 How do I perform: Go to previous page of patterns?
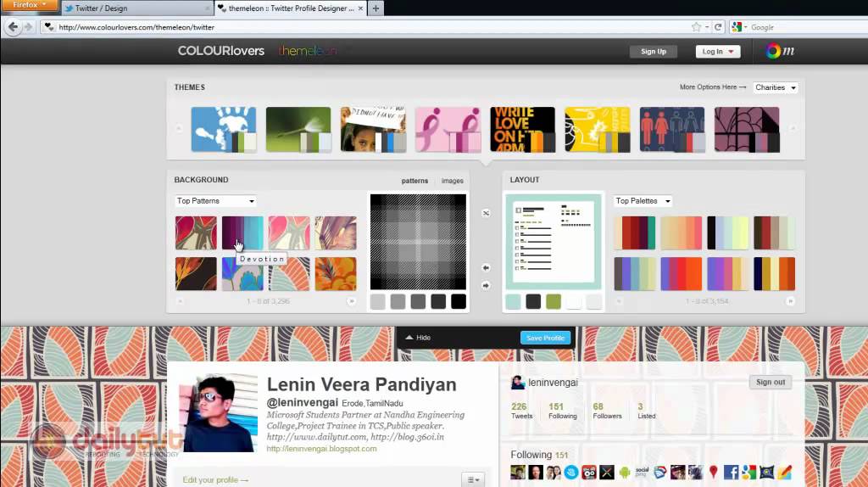click(x=180, y=301)
